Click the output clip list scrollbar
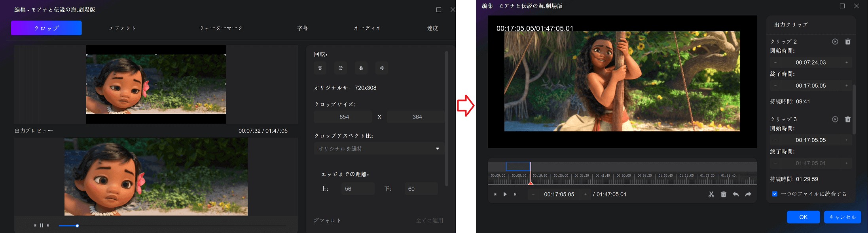The width and height of the screenshot is (868, 233). click(x=854, y=109)
